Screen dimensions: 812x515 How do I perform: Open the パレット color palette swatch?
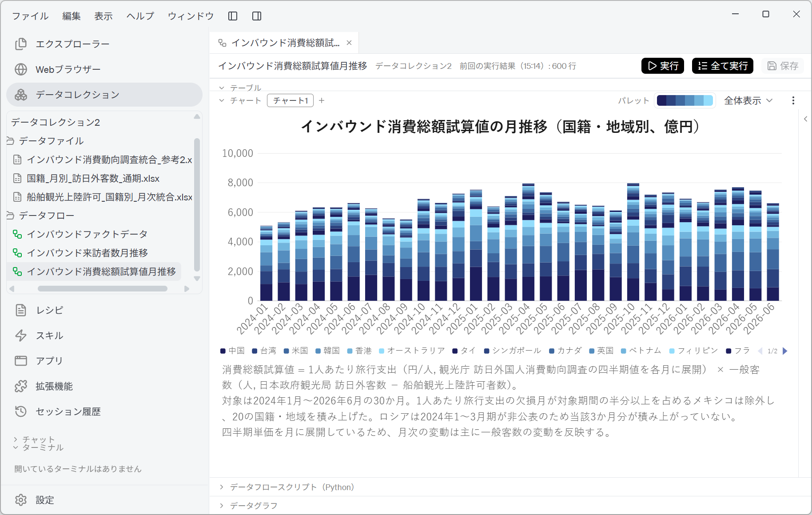click(685, 101)
